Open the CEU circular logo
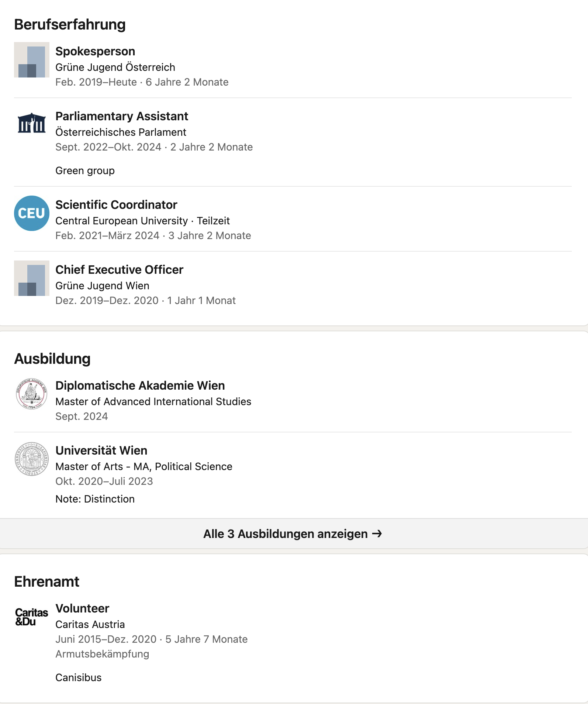The height and width of the screenshot is (704, 588). [x=32, y=213]
